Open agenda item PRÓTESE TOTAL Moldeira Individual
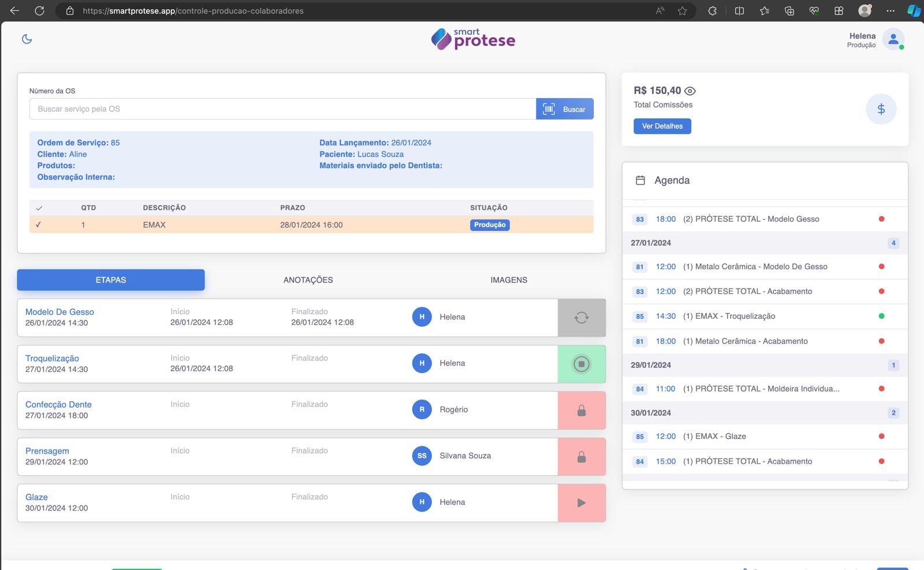The width and height of the screenshot is (924, 570). click(x=765, y=389)
